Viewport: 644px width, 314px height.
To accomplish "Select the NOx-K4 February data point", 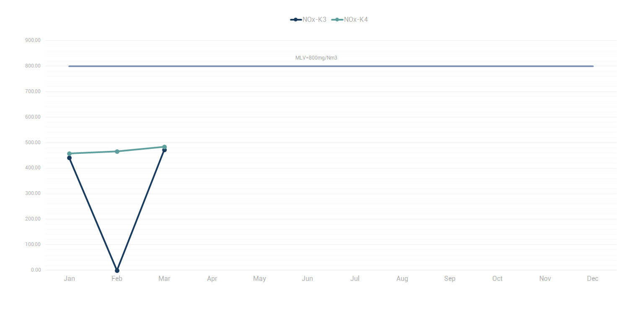I will (117, 151).
